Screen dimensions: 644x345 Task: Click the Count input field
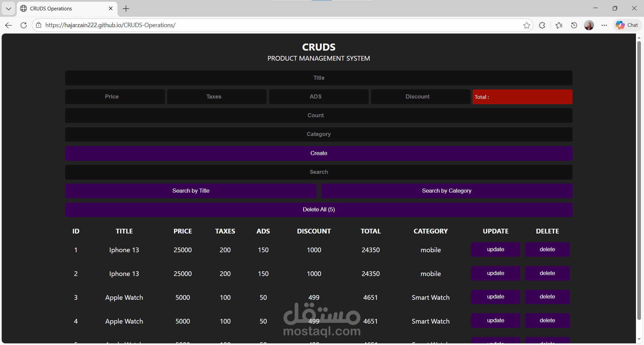[319, 115]
